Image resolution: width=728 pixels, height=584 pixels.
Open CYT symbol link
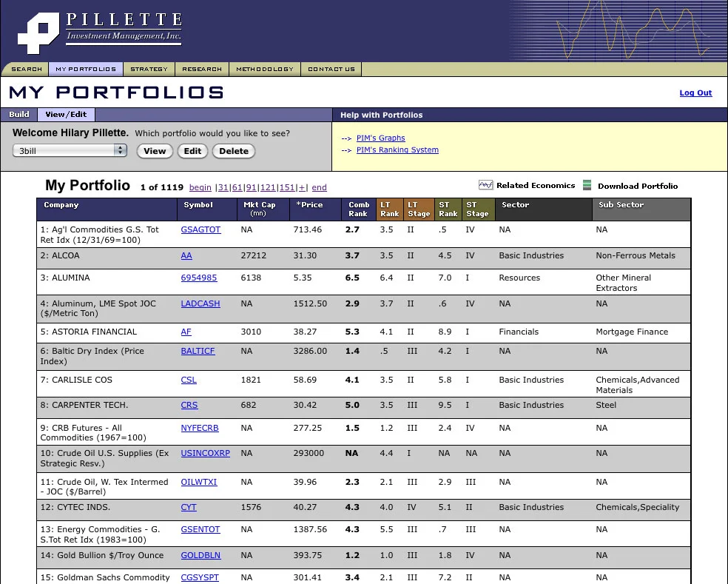[x=189, y=507]
